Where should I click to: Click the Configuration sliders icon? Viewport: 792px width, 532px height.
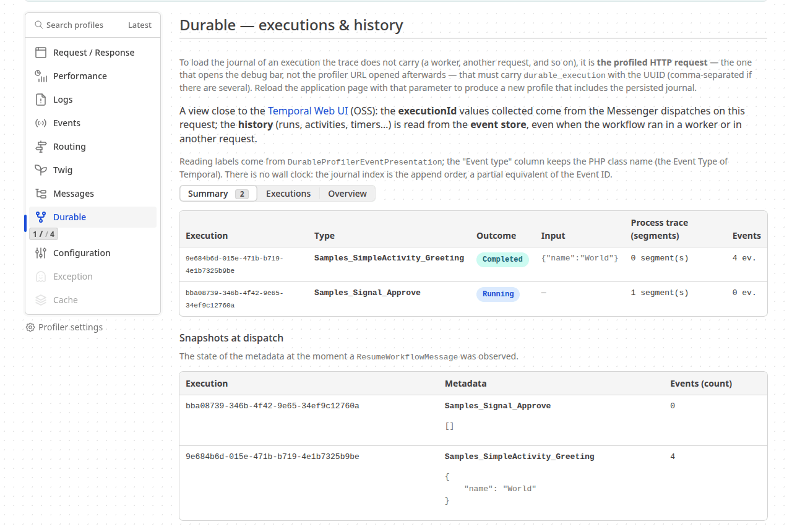tap(41, 253)
